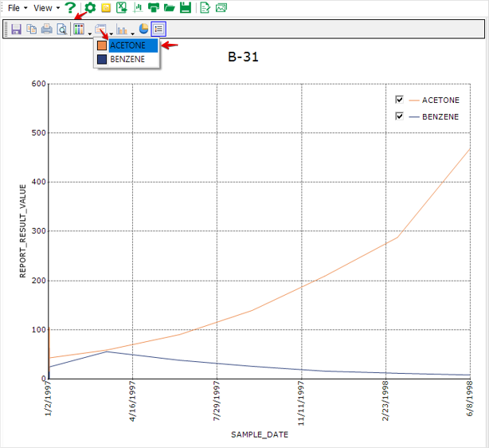489x448 pixels.
Task: Expand the bar chart type dropdown arrow
Action: [132, 32]
